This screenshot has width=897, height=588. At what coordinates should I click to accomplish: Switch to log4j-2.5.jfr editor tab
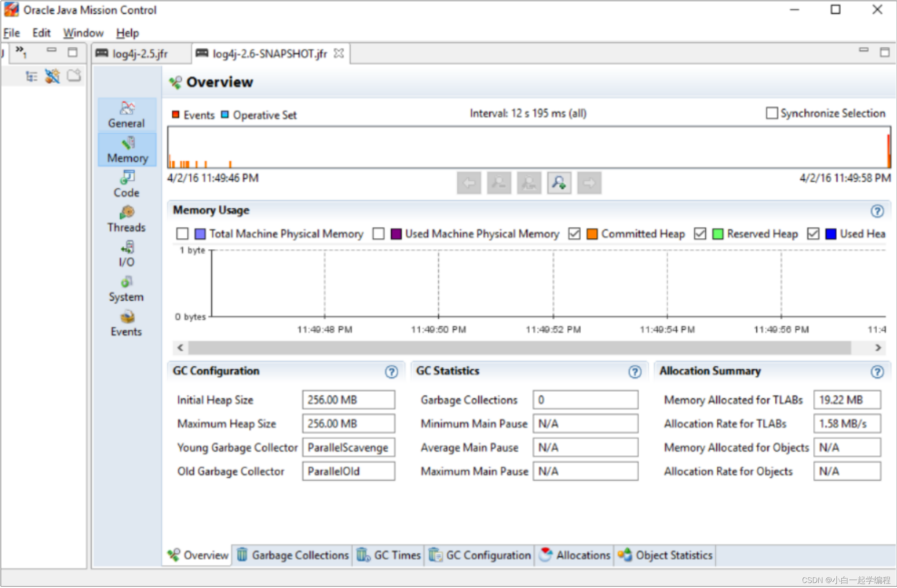139,54
